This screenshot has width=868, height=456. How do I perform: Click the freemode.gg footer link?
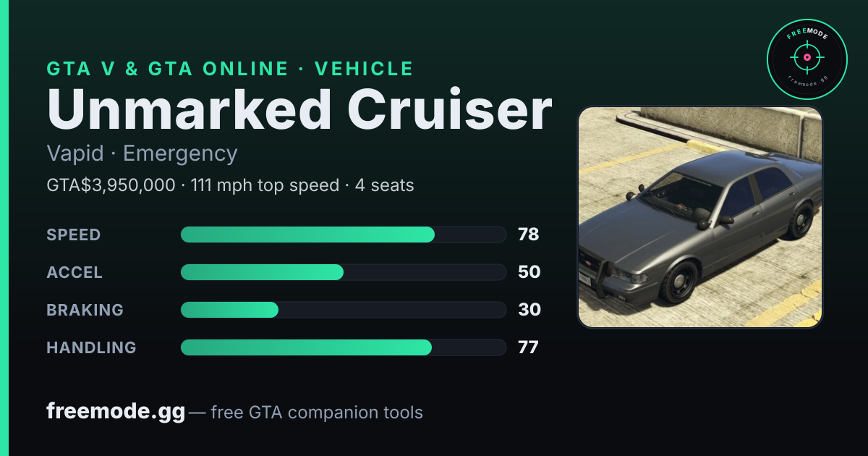116,413
